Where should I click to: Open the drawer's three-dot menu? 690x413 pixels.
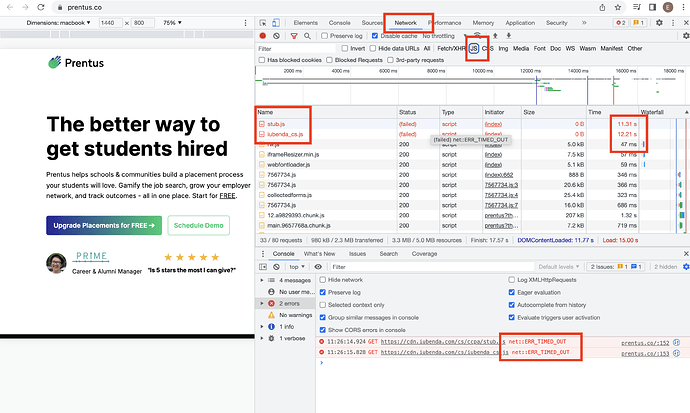pyautogui.click(x=263, y=254)
